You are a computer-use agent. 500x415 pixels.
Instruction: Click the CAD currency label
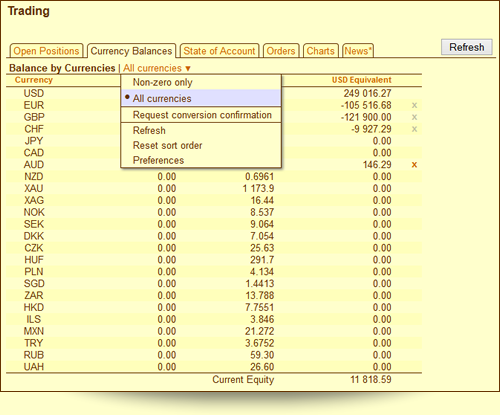[34, 153]
